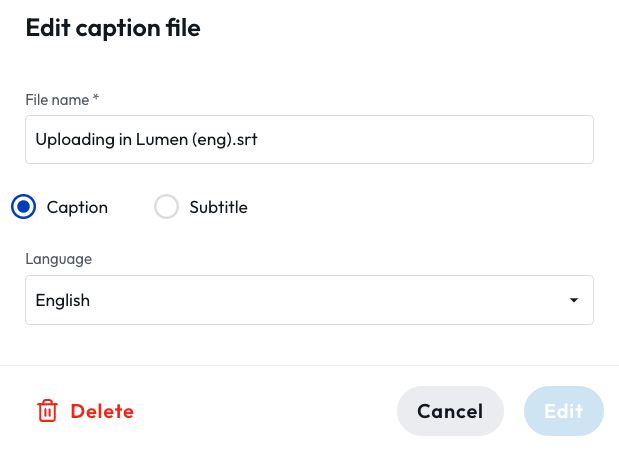This screenshot has width=619, height=457.
Task: Select the Subtitle radio button circle
Action: [x=166, y=206]
